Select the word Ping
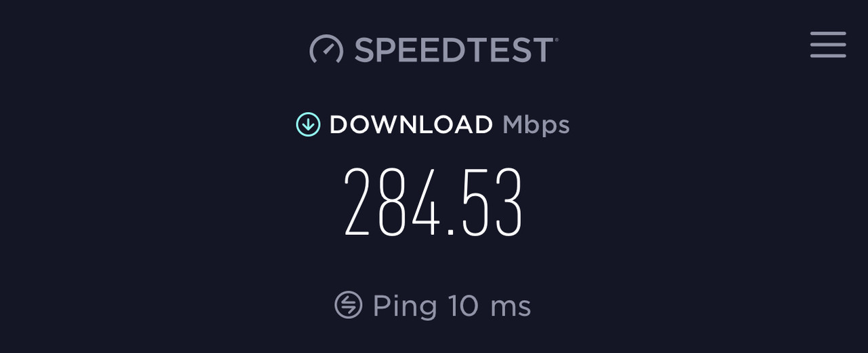 tap(405, 306)
